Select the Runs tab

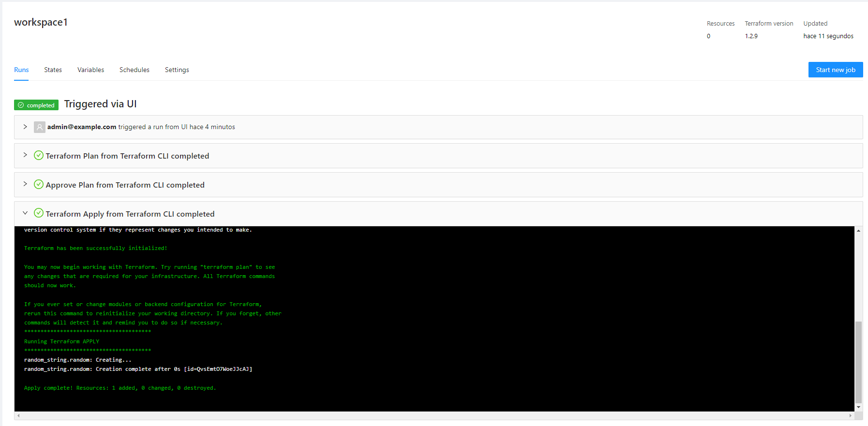pos(21,70)
